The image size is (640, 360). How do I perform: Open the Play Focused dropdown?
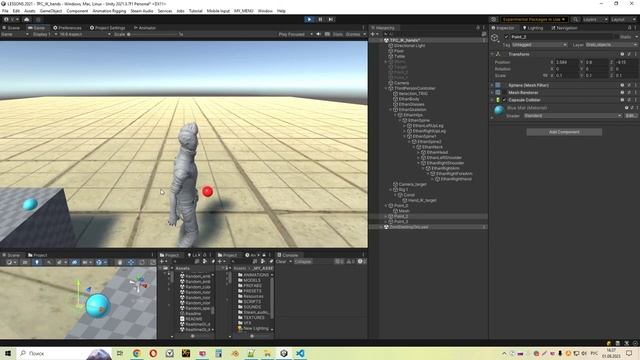[x=296, y=34]
